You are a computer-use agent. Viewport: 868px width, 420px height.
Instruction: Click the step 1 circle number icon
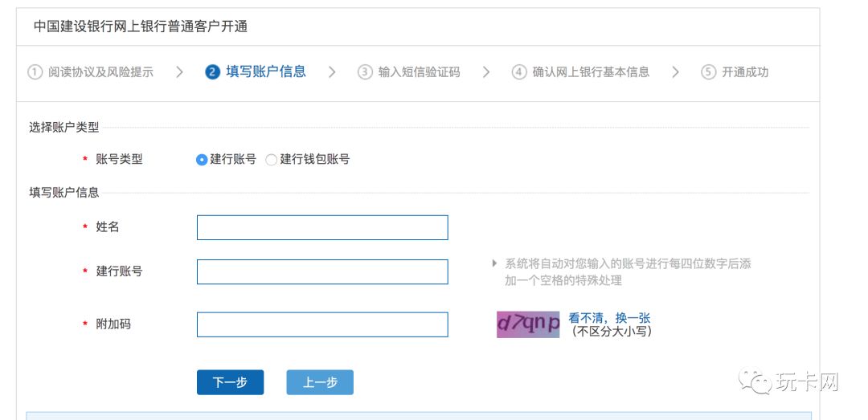[x=35, y=72]
